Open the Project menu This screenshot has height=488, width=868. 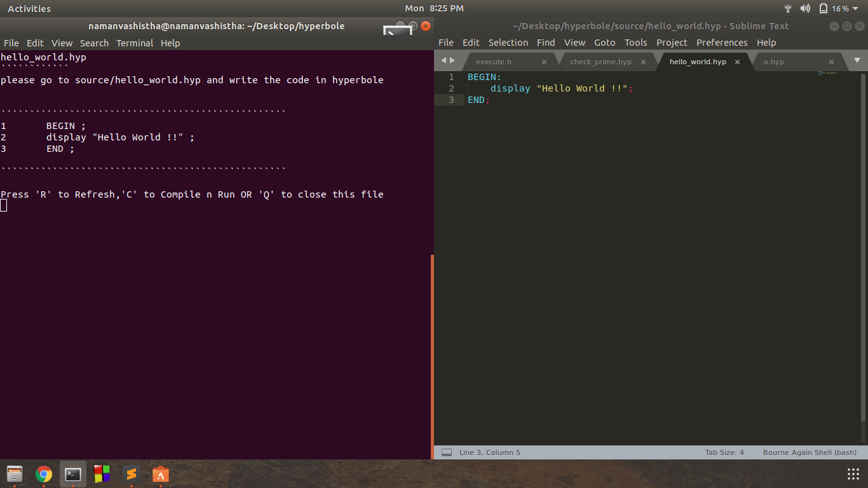(672, 43)
